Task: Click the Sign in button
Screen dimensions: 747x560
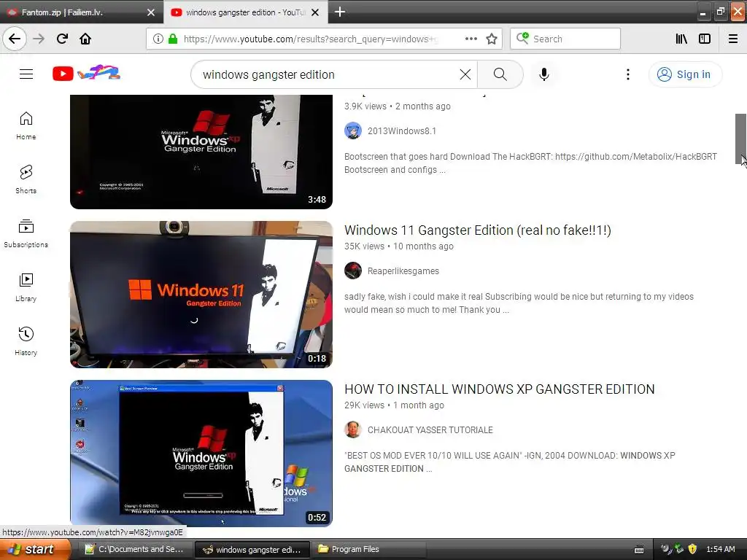Action: 685,74
